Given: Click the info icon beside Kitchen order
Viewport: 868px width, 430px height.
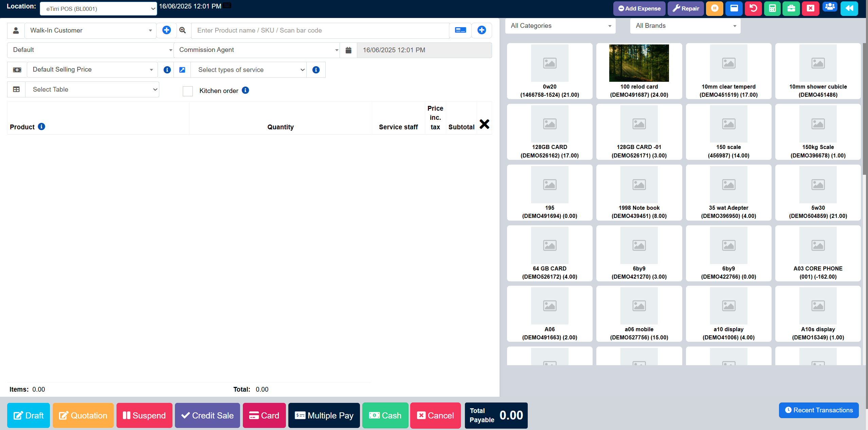Looking at the screenshot, I should coord(245,90).
